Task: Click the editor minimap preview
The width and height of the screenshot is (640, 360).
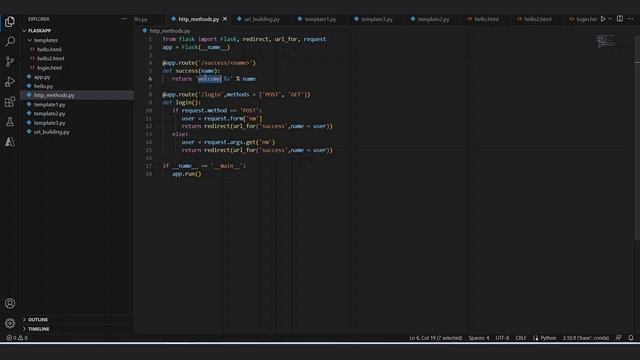Action: (x=605, y=41)
